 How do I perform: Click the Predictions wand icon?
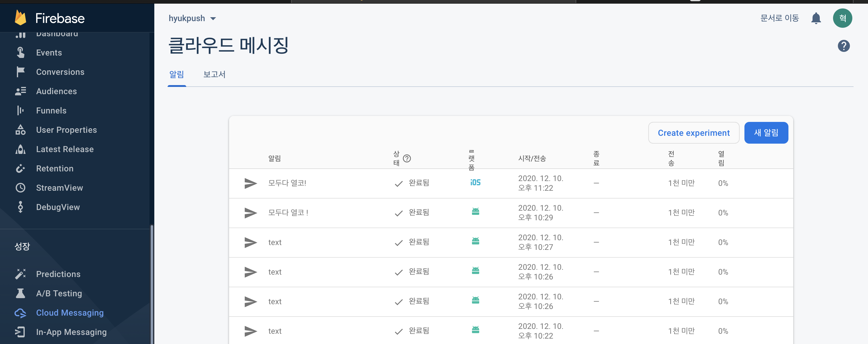[x=20, y=274]
